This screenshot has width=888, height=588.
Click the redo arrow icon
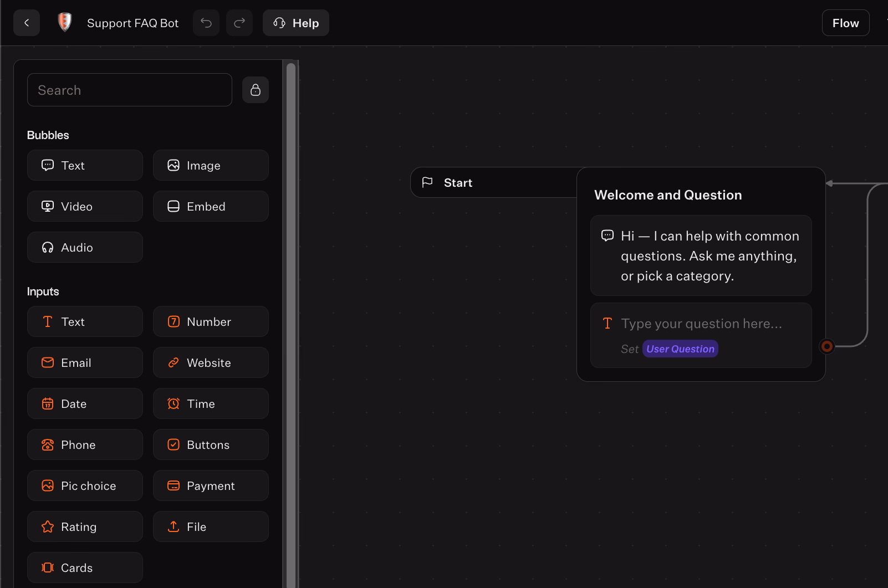click(239, 23)
